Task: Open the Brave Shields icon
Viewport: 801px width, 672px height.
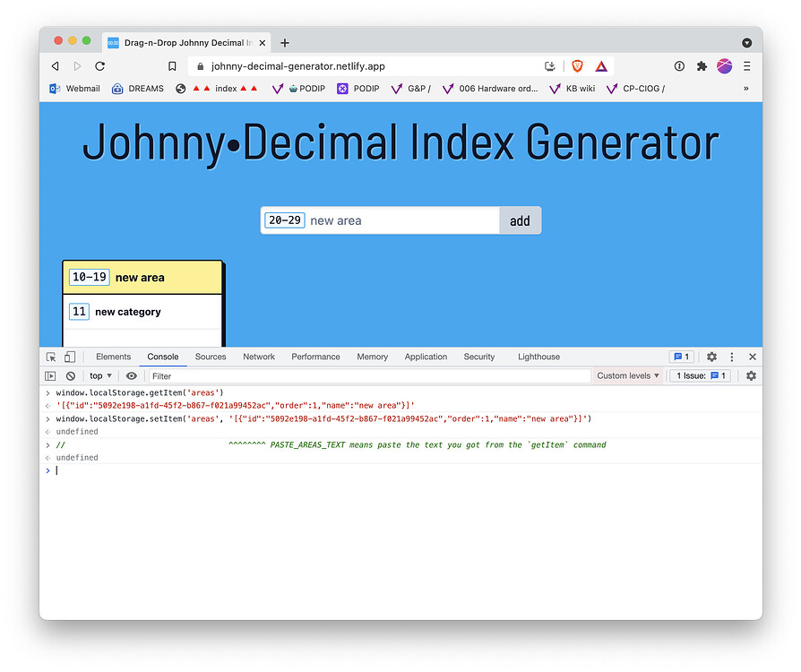Action: tap(577, 65)
